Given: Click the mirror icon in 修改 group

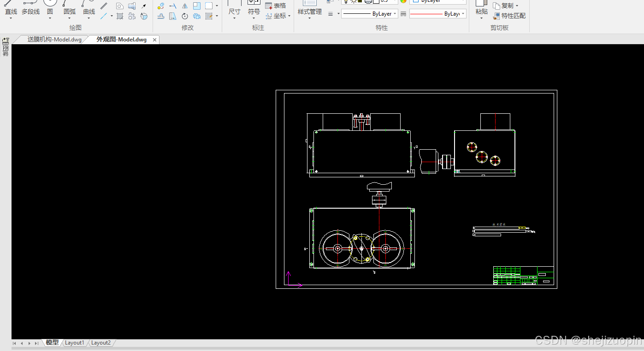Looking at the screenshot, I should [x=185, y=6].
